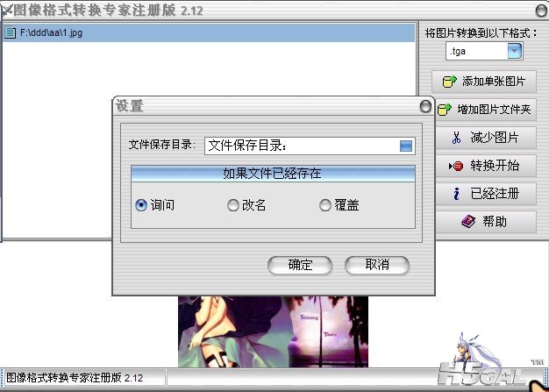The height and width of the screenshot is (392, 549).
Task: Click the red start conversion icon
Action: click(x=455, y=166)
